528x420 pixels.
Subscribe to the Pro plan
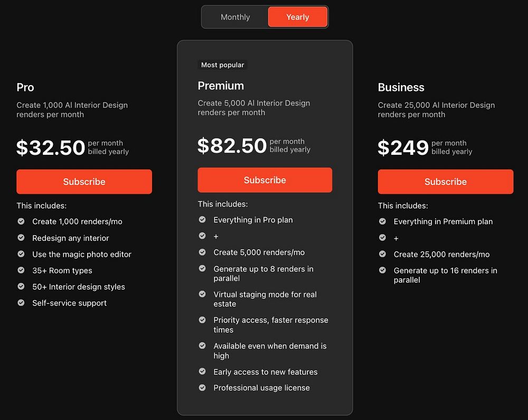coord(84,182)
